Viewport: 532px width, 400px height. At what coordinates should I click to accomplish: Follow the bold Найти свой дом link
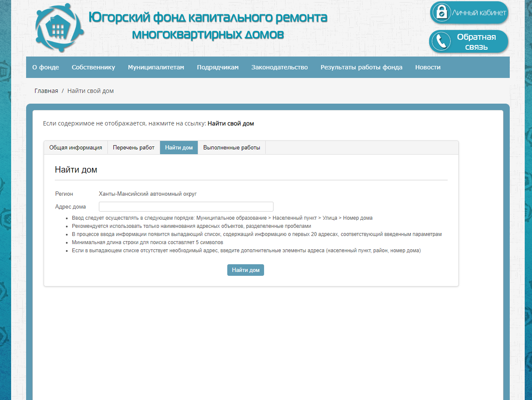tap(231, 123)
